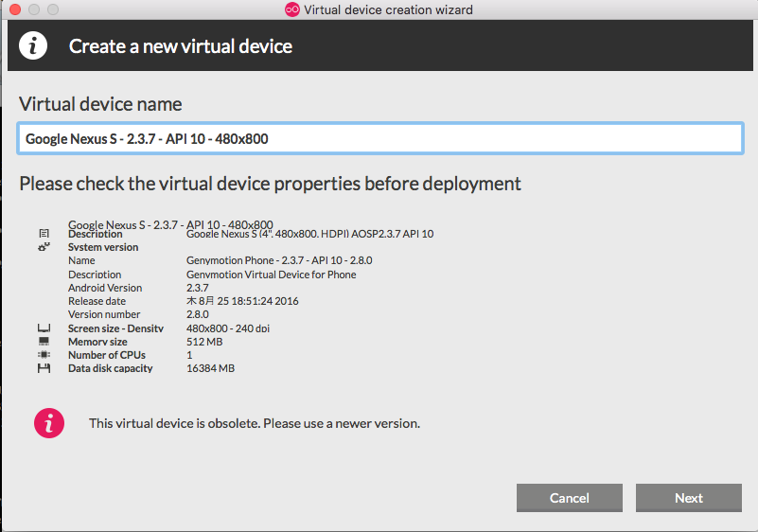The image size is (758, 532).
Task: Click the 'Release date' label
Action: [97, 301]
